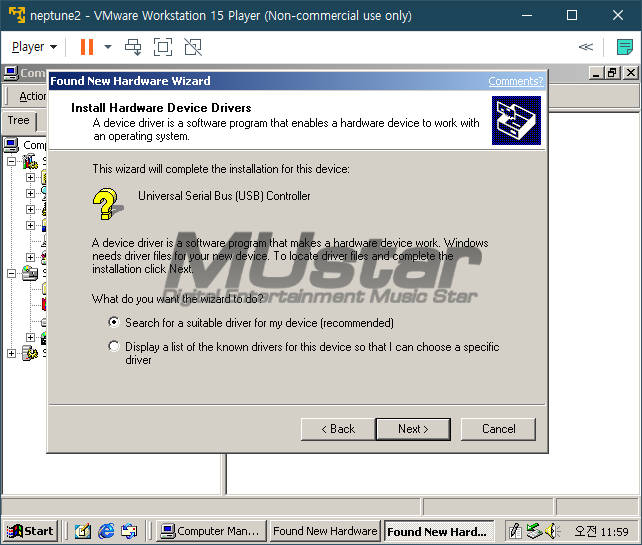Click the Safely Remove Hardware tray icon

(x=534, y=531)
